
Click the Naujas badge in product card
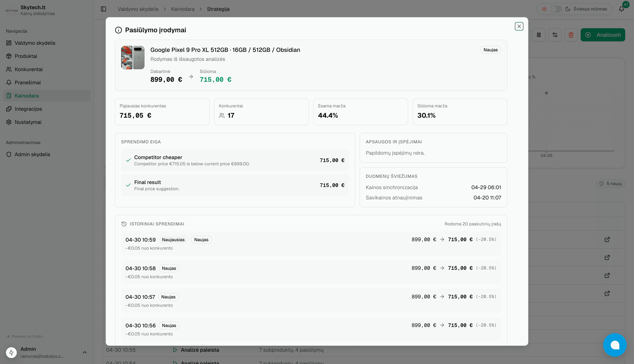pyautogui.click(x=490, y=50)
